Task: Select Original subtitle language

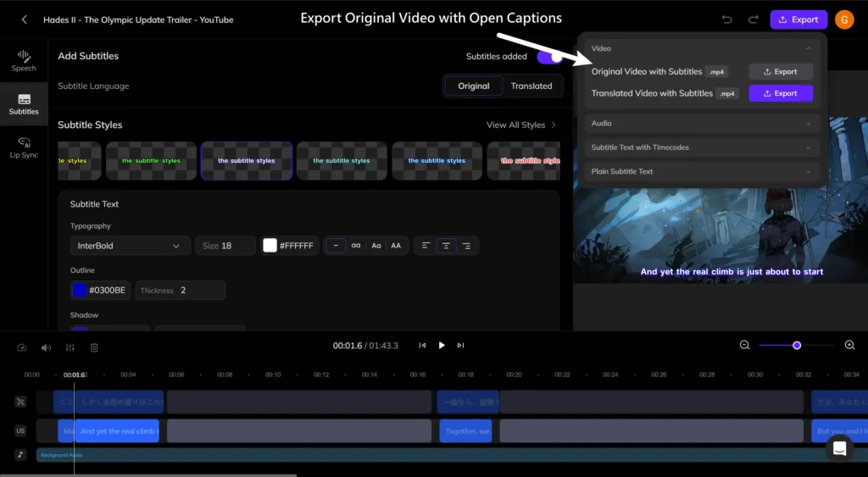Action: [x=473, y=86]
